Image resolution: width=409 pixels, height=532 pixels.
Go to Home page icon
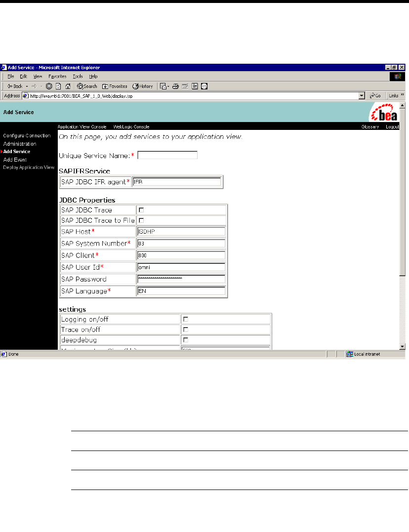coord(68,86)
